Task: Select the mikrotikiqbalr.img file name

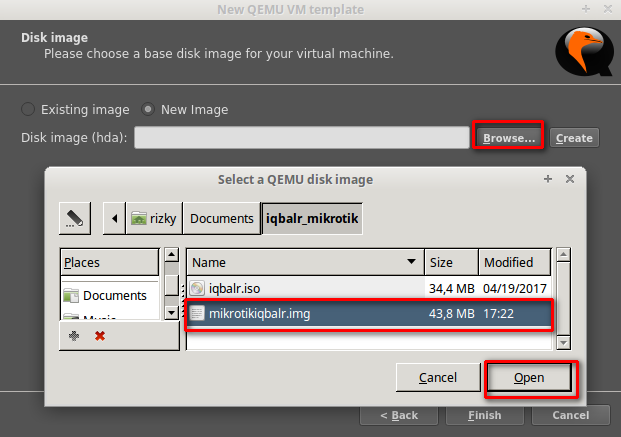Action: coord(259,314)
